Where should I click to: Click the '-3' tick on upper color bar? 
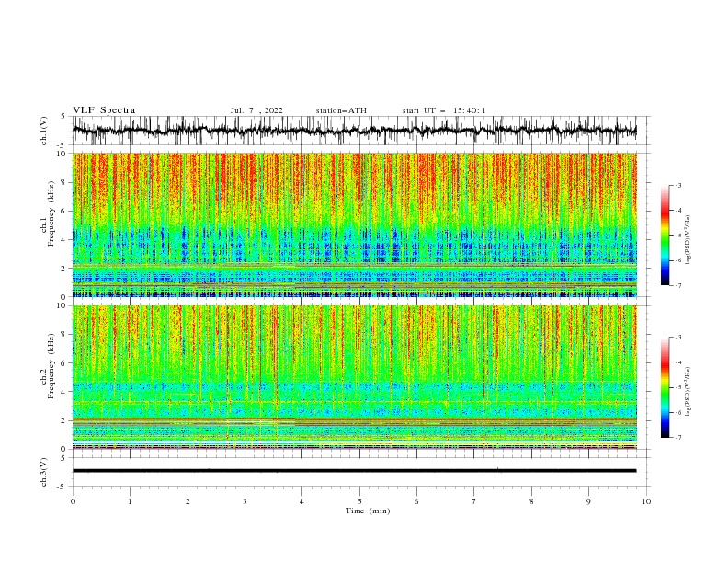point(678,185)
